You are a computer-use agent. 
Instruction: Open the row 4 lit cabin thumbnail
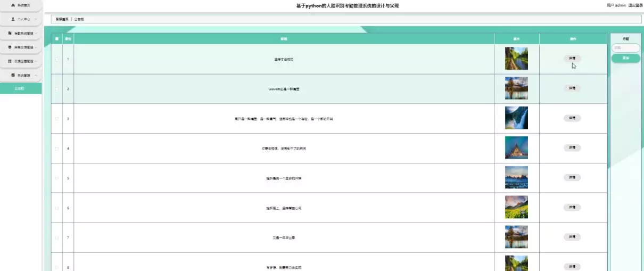(516, 148)
